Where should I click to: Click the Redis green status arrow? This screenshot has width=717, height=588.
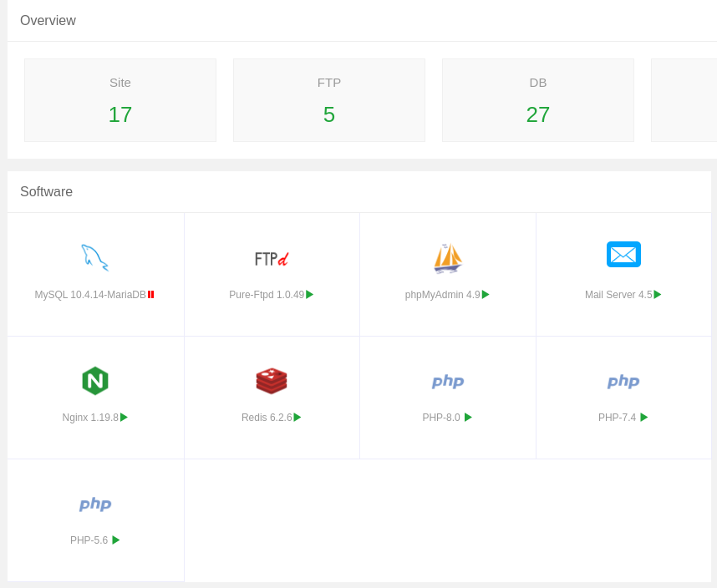point(297,418)
